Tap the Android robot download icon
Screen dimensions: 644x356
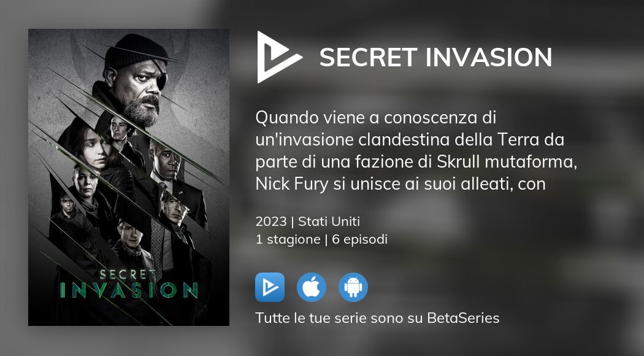coord(353,287)
